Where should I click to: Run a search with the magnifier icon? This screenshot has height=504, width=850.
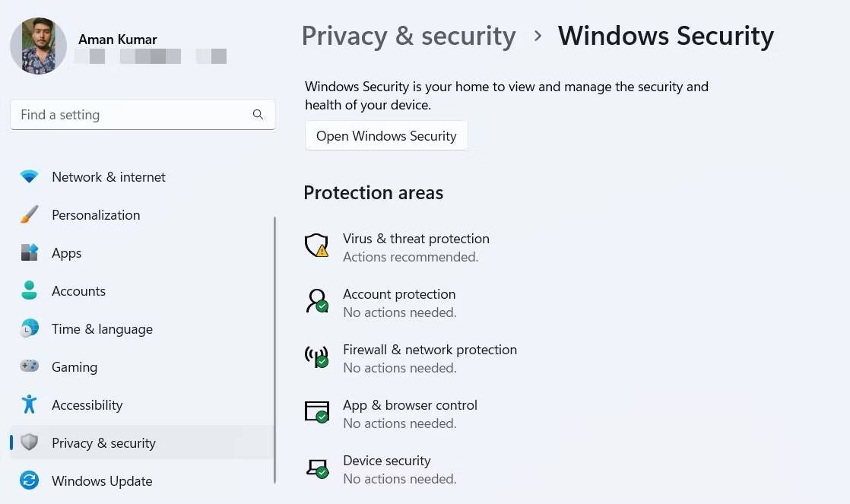point(258,114)
